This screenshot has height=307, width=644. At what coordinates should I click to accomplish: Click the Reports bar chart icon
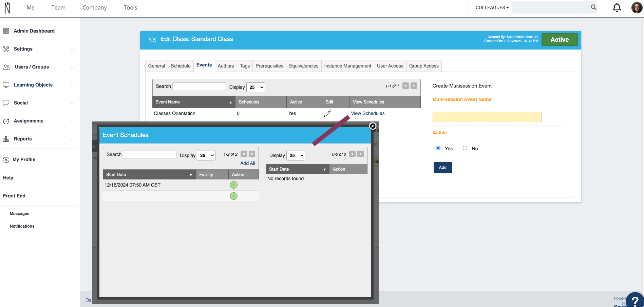pos(6,139)
